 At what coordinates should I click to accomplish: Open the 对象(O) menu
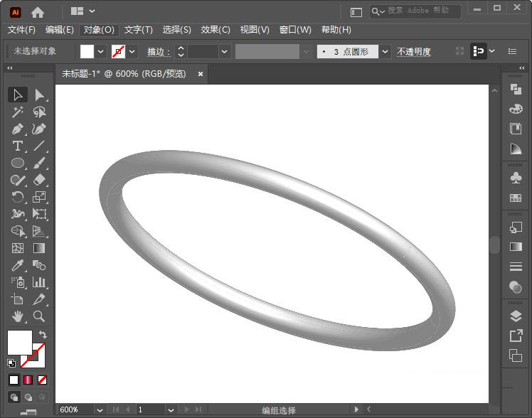pos(99,30)
